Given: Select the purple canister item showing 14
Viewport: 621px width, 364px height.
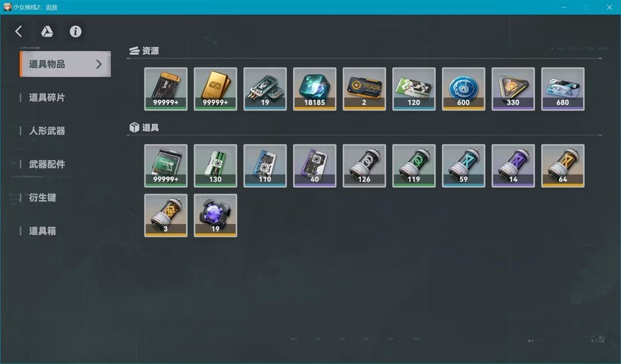Looking at the screenshot, I should click(513, 165).
